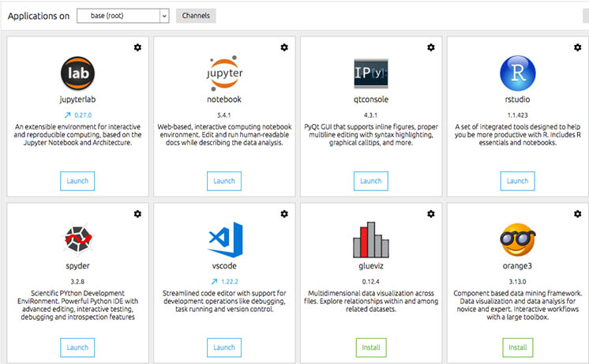Launch qtconsole
Screen dimensions: 589x364
[371, 181]
